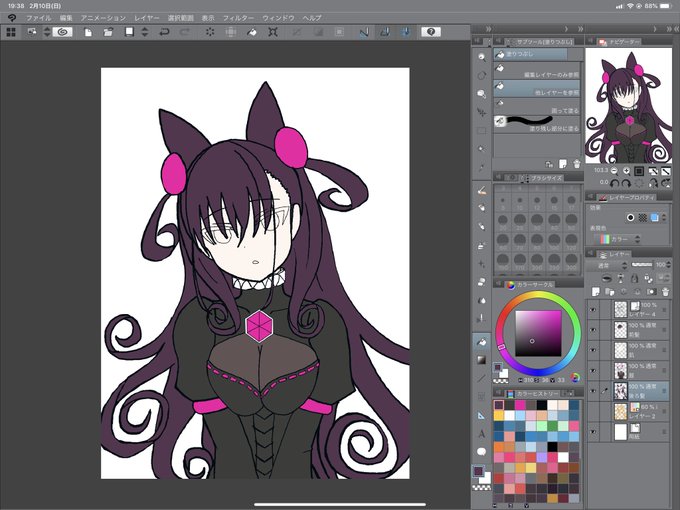The height and width of the screenshot is (510, 680).
Task: Select the Zoom magnifier tool
Action: pos(481,57)
